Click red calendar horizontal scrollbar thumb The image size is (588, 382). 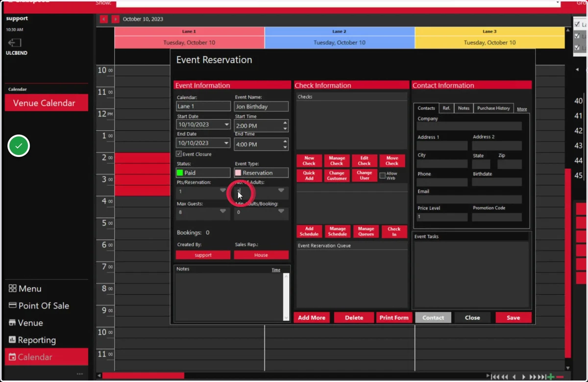143,376
